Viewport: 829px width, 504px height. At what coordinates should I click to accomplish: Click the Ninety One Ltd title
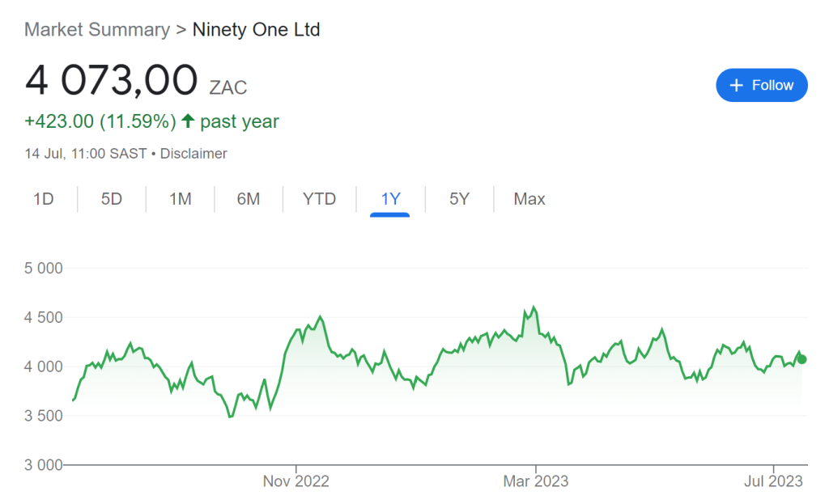point(257,30)
